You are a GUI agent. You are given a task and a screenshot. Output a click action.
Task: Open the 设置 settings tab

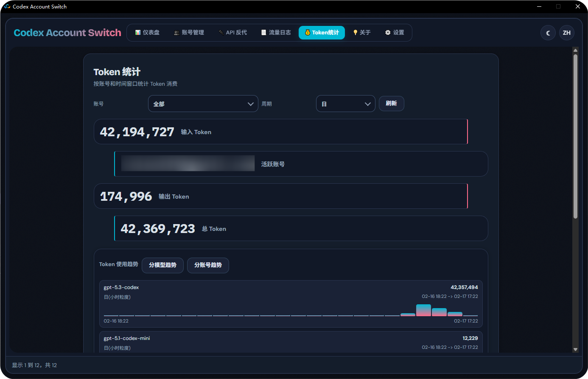tap(395, 33)
